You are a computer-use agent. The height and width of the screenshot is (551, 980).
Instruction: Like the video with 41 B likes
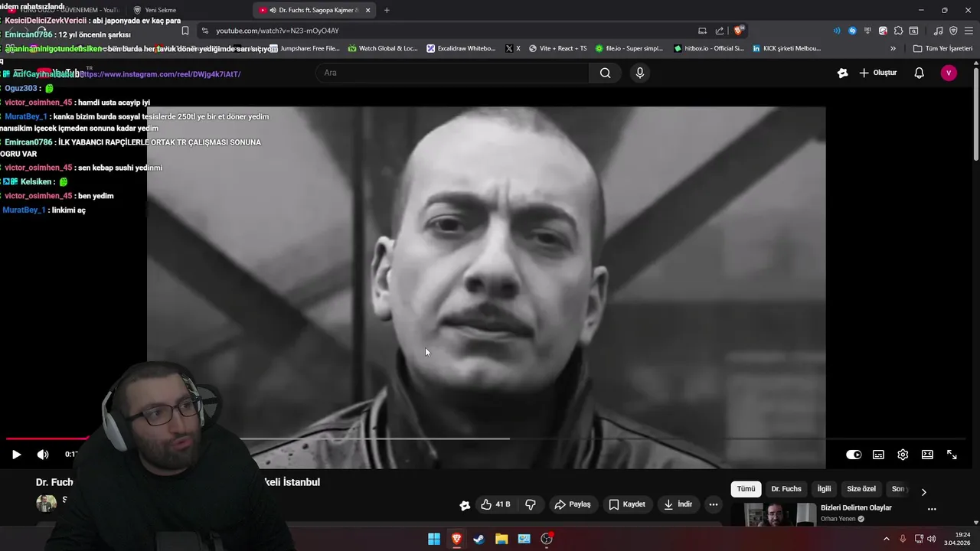[x=495, y=504]
